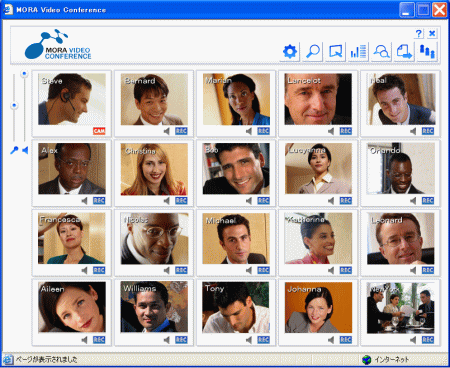Open the whiteboard screen icon
The height and width of the screenshot is (368, 450).
pos(335,52)
